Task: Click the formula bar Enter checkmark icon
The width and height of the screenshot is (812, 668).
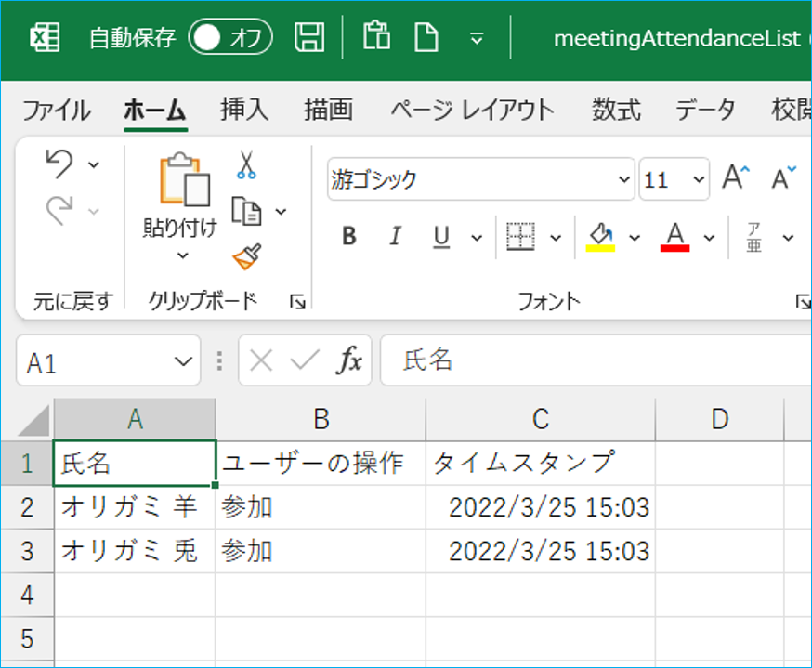Action: click(305, 360)
